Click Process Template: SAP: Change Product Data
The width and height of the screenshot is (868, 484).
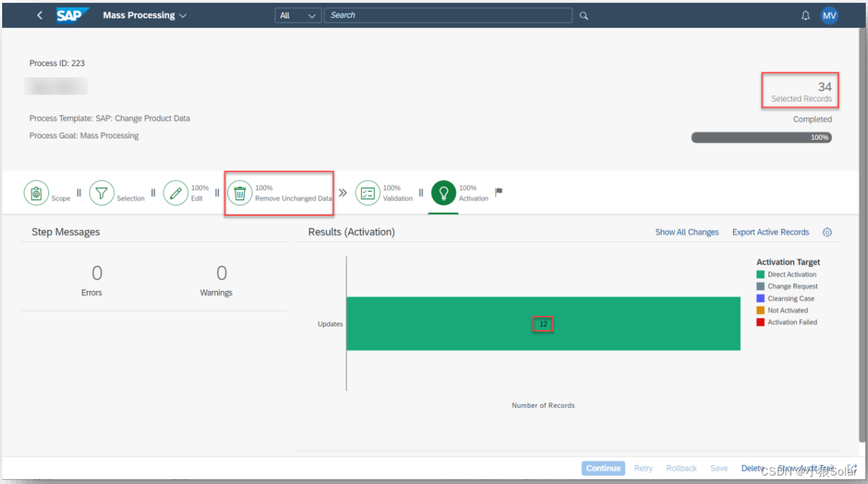109,119
